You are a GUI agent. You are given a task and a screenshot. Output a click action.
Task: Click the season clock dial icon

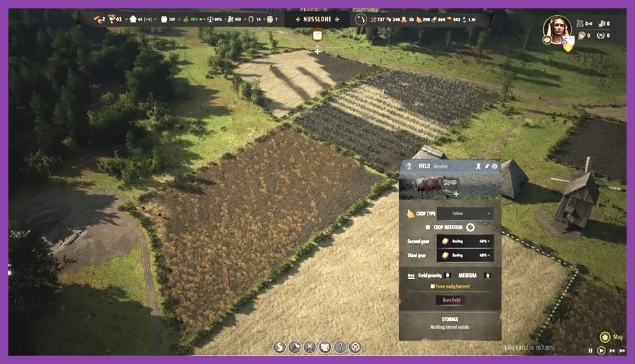360,19
